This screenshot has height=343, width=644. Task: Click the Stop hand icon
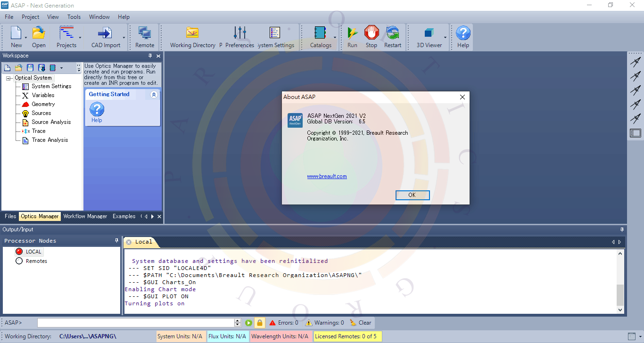pyautogui.click(x=372, y=33)
